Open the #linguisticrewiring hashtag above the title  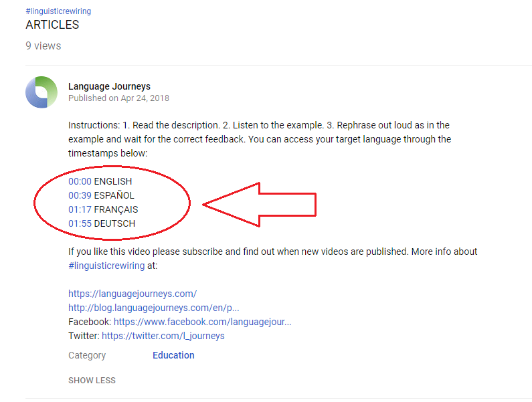point(58,11)
